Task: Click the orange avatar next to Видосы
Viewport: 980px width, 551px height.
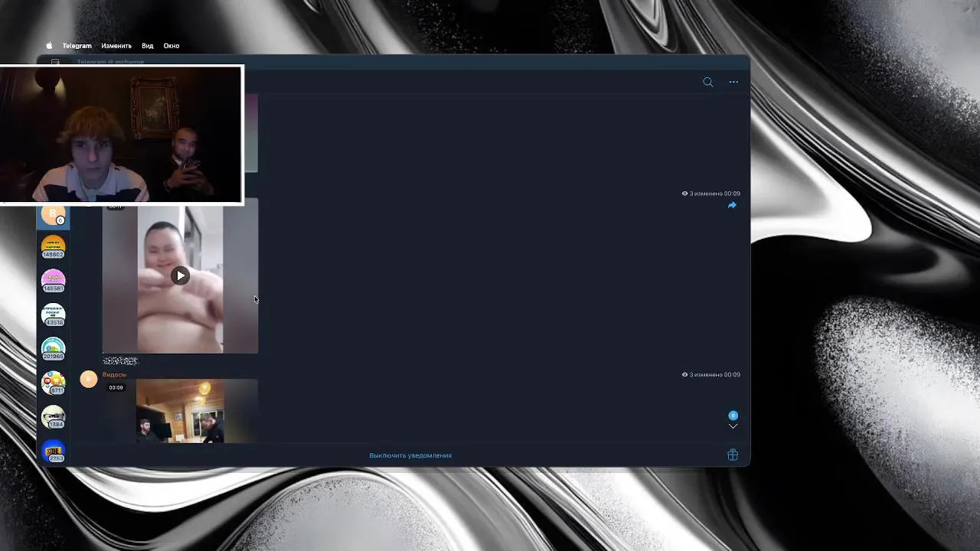Action: 89,379
